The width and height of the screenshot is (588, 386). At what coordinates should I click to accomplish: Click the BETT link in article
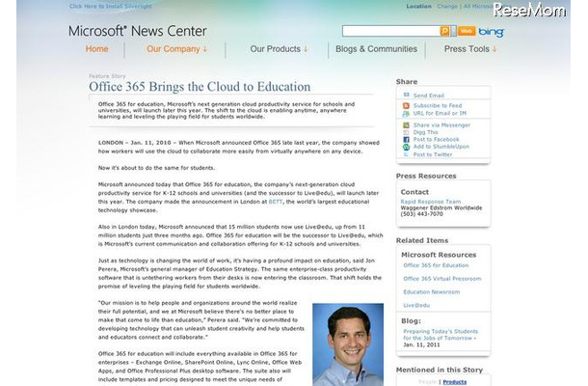pos(276,202)
